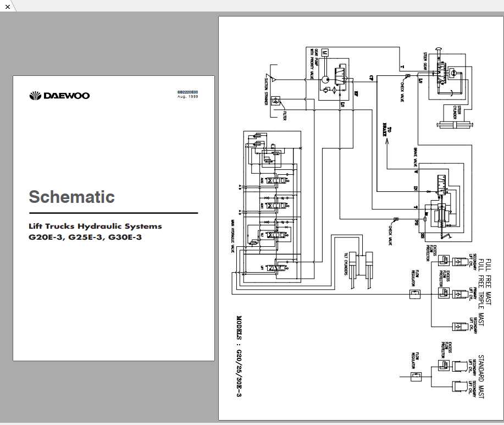Select the flow regulator symbol
The height and width of the screenshot is (425, 504).
(x=415, y=294)
